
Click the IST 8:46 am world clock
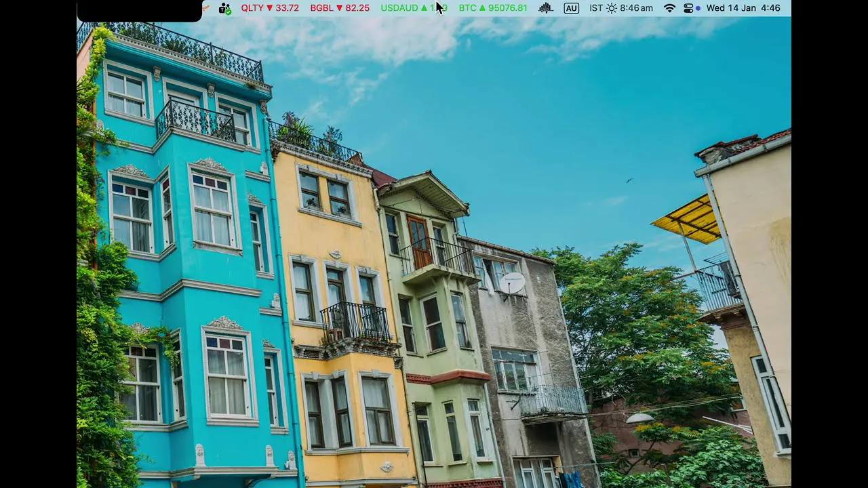pyautogui.click(x=621, y=8)
